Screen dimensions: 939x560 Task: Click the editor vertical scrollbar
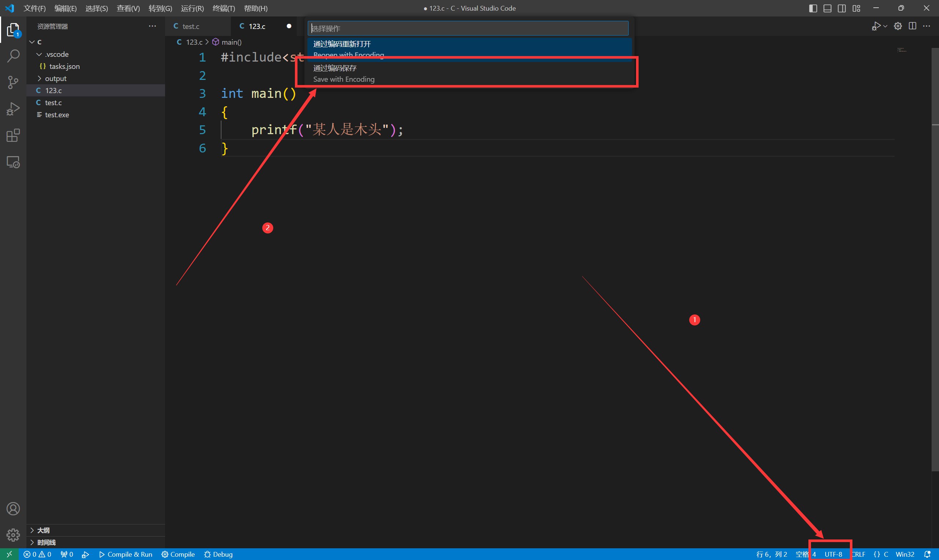coord(935,259)
